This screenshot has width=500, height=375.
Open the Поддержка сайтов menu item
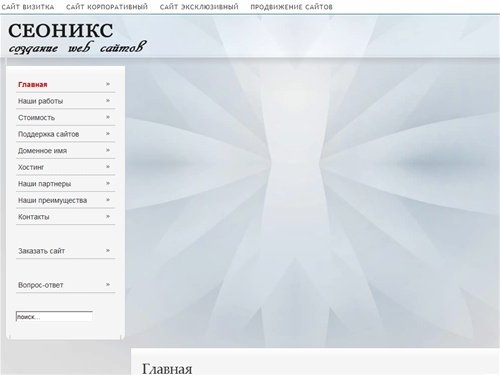48,134
